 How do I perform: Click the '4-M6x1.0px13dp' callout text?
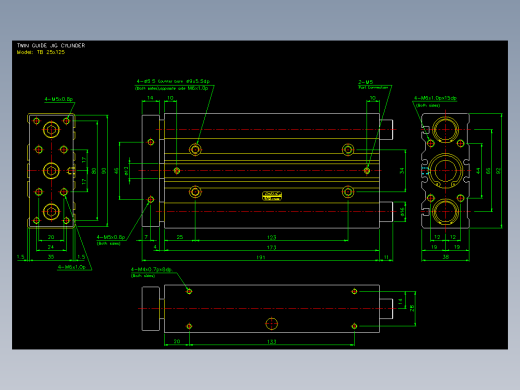pyautogui.click(x=435, y=98)
